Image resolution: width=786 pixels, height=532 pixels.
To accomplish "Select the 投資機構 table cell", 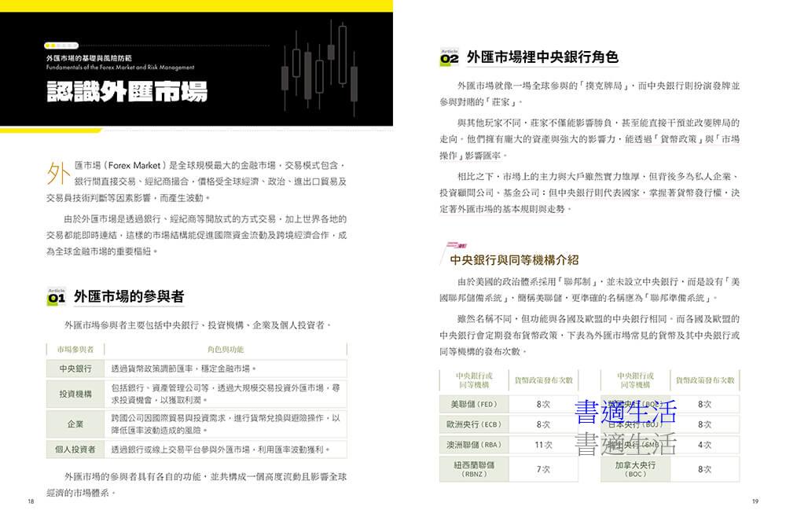I will [x=75, y=394].
